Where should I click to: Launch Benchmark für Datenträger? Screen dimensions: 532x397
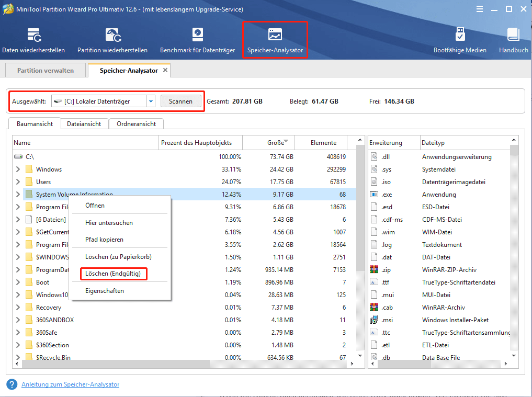(x=197, y=41)
